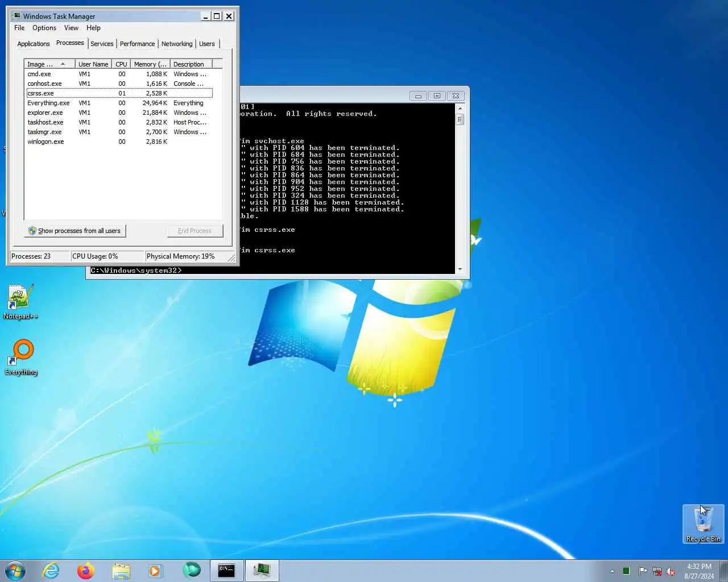Click the Console ... description cell
This screenshot has width=728, height=582.
[188, 84]
